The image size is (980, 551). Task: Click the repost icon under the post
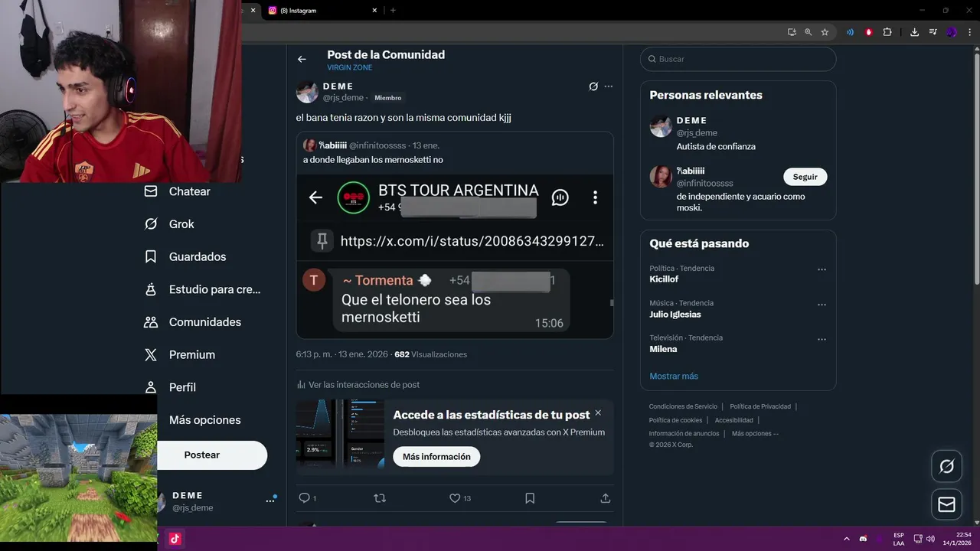point(379,498)
